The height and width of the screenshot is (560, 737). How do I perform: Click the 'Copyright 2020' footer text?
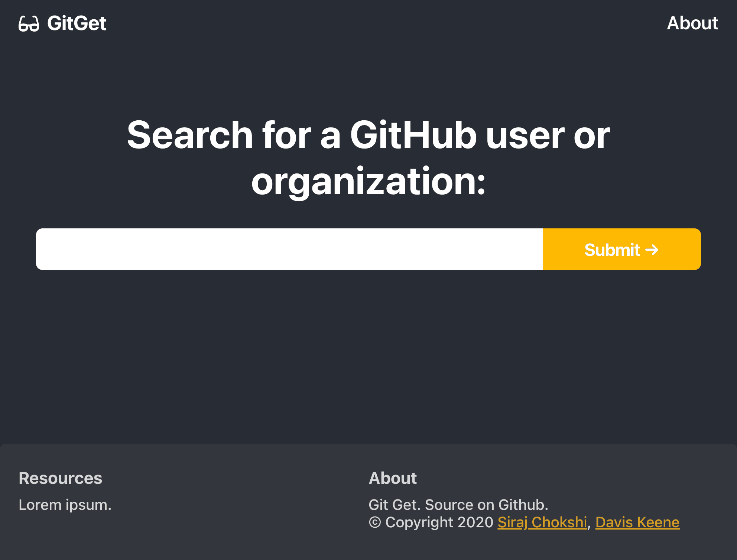439,522
